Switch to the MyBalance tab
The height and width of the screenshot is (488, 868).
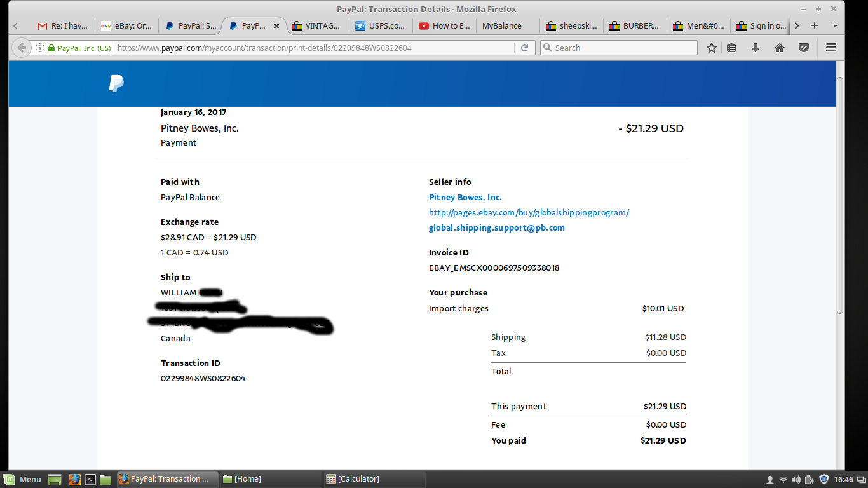pyautogui.click(x=508, y=26)
